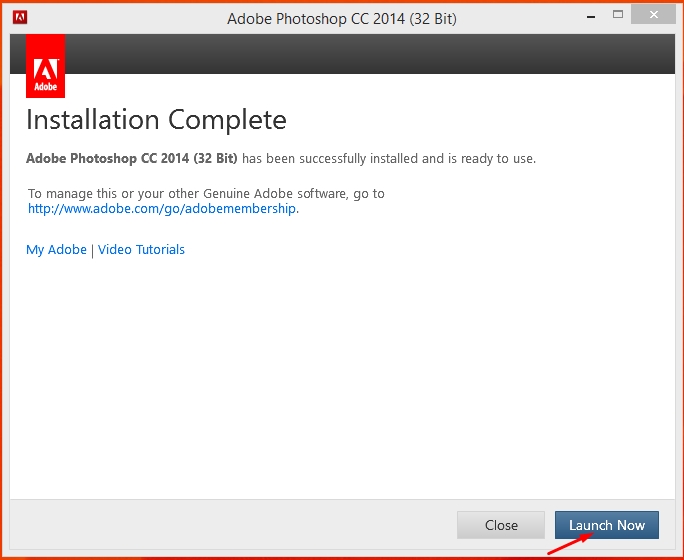This screenshot has width=684, height=560.
Task: Click the gray footer bar left of Close
Action: (233, 525)
